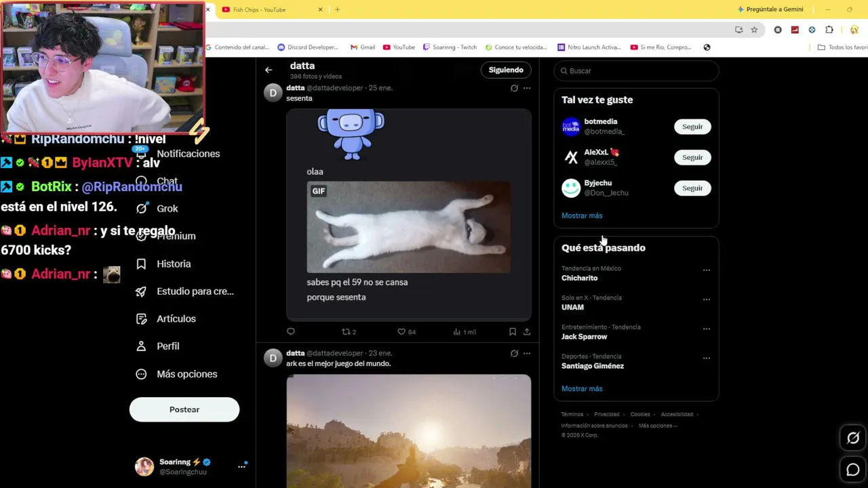Open the Santiago Giménez trending topic
This screenshot has width=868, height=488.
(x=593, y=366)
